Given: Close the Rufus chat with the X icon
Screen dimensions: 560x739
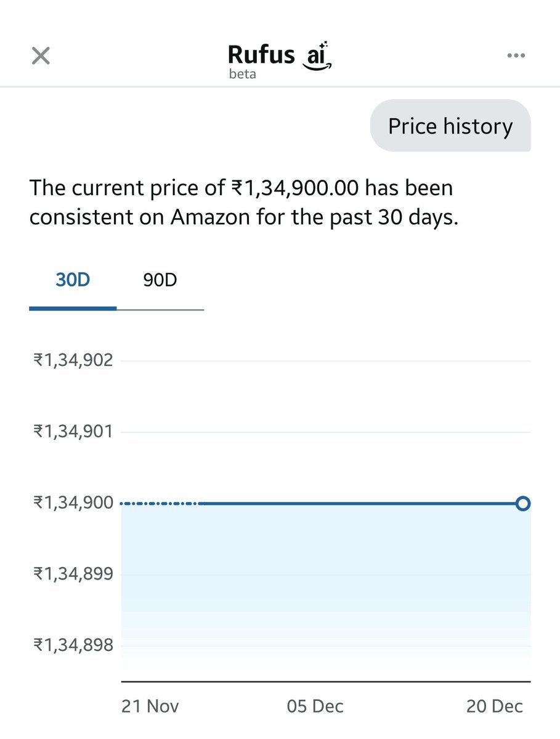Looking at the screenshot, I should [x=41, y=56].
